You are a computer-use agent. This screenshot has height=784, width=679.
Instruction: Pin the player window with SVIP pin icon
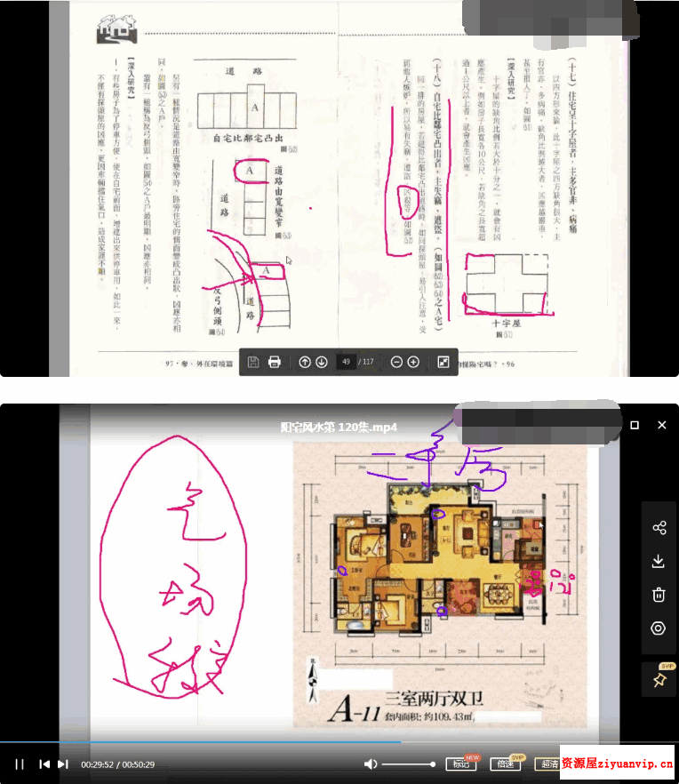tap(659, 679)
